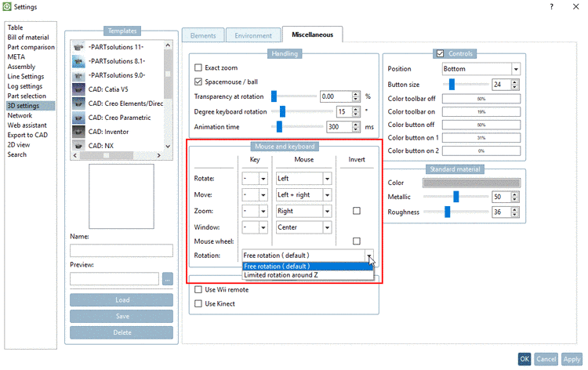Choose Free rotation ( default ) option
The image size is (588, 370).
click(307, 267)
